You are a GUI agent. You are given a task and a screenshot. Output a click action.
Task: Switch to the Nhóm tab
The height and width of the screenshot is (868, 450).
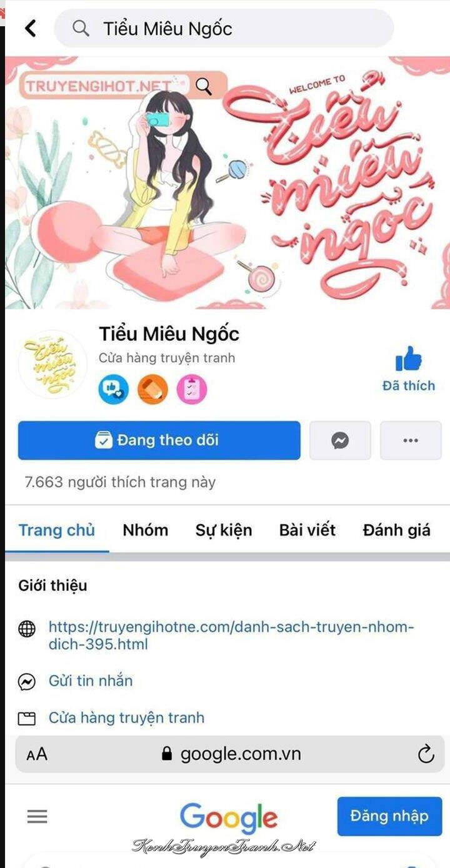coord(145,530)
